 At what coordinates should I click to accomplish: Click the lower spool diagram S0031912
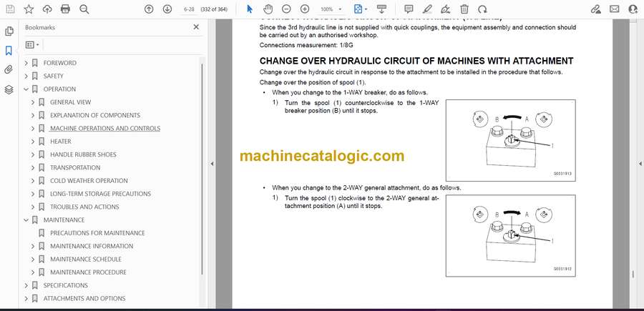[x=510, y=235]
